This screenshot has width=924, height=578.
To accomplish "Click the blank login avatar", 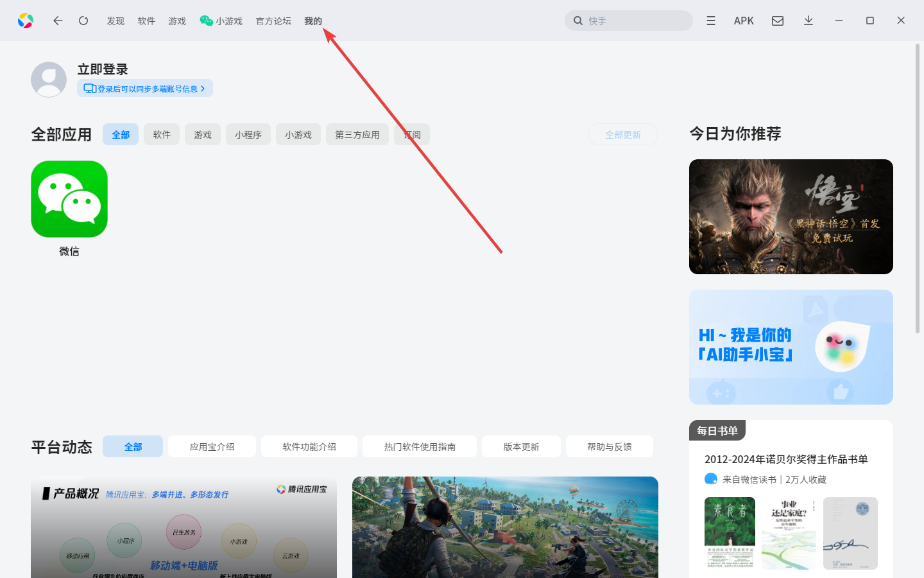I will (x=49, y=79).
